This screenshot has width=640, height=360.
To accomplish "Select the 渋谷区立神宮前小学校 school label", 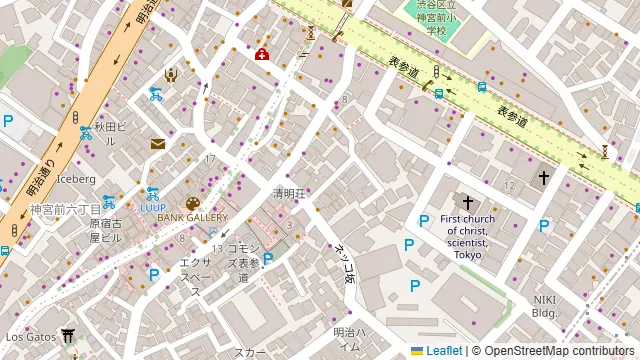I will coord(436,18).
